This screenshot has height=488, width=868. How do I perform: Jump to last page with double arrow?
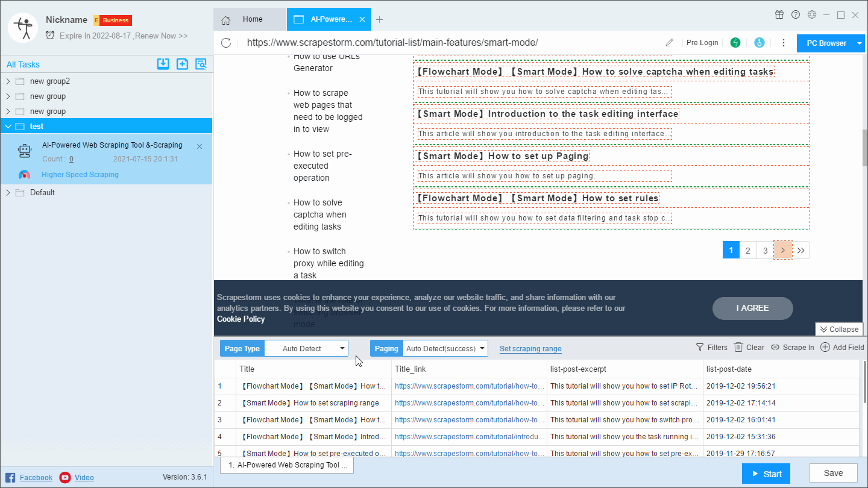coord(800,250)
